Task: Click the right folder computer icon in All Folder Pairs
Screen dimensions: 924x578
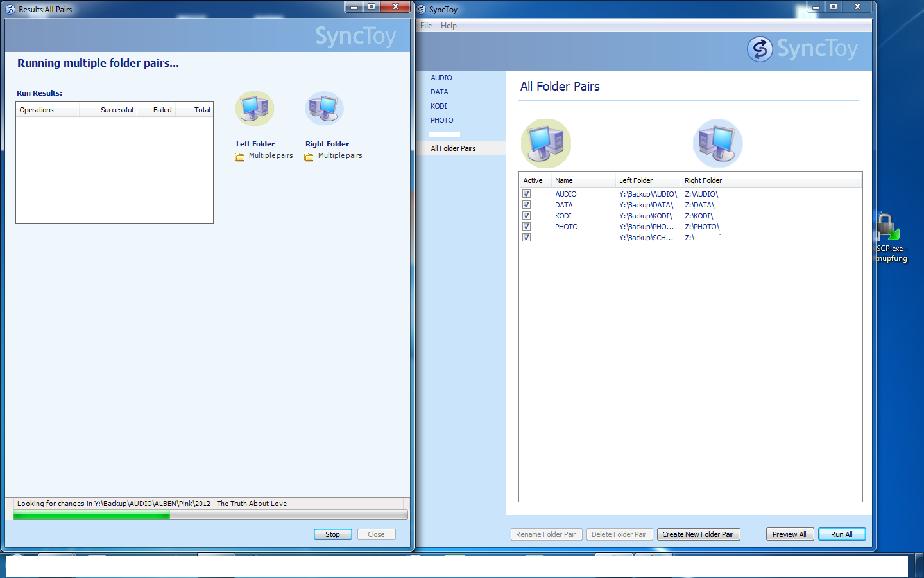Action: 718,143
